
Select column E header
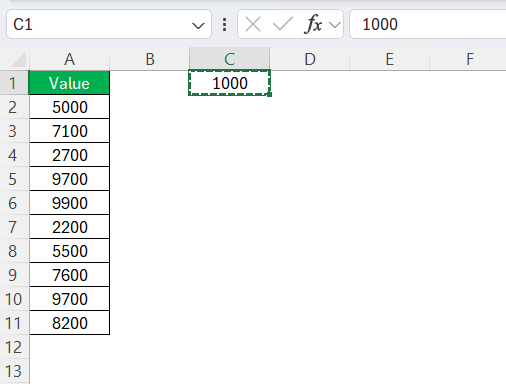(389, 59)
